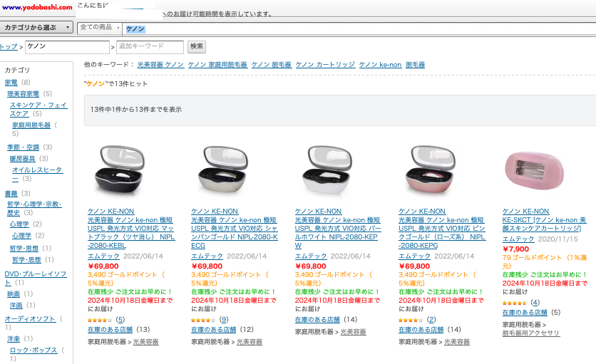Screen dimensions: 596x364
Task: Select DVD・ブルーレイソフト category
Action: (x=36, y=278)
